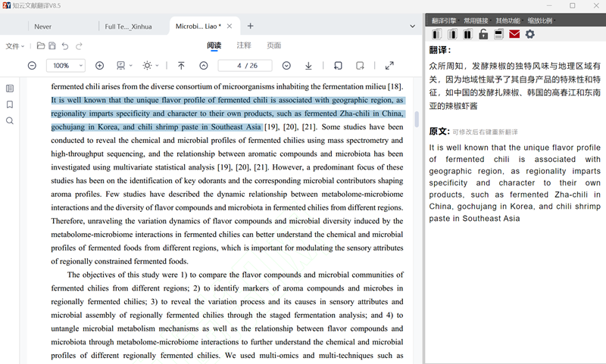
Task: Toggle the first layout icon in translation panel
Action: tap(437, 34)
